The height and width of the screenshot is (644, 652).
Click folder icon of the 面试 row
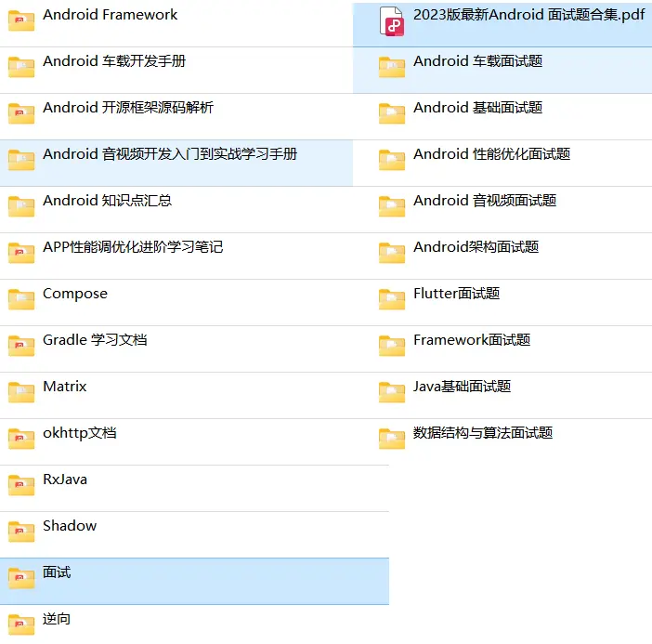click(21, 578)
